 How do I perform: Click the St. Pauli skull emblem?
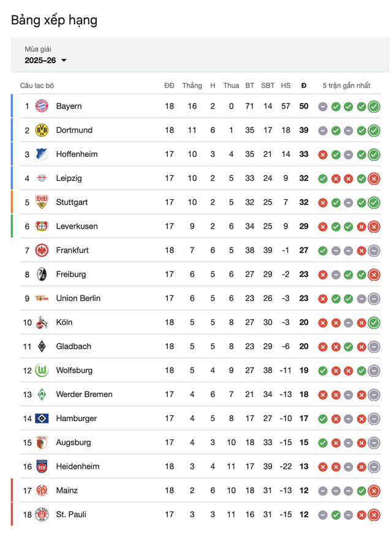click(41, 515)
